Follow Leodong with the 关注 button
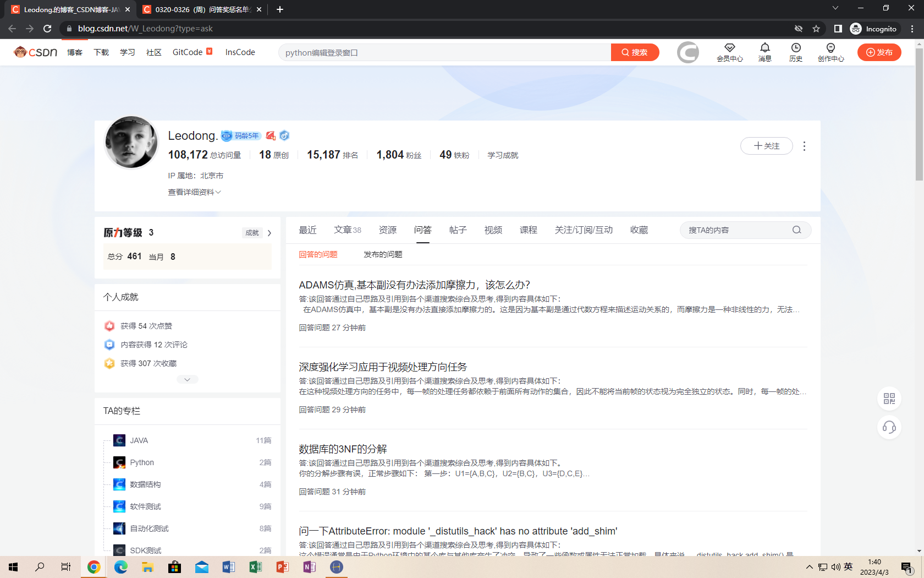Image resolution: width=924 pixels, height=578 pixels. [x=767, y=146]
